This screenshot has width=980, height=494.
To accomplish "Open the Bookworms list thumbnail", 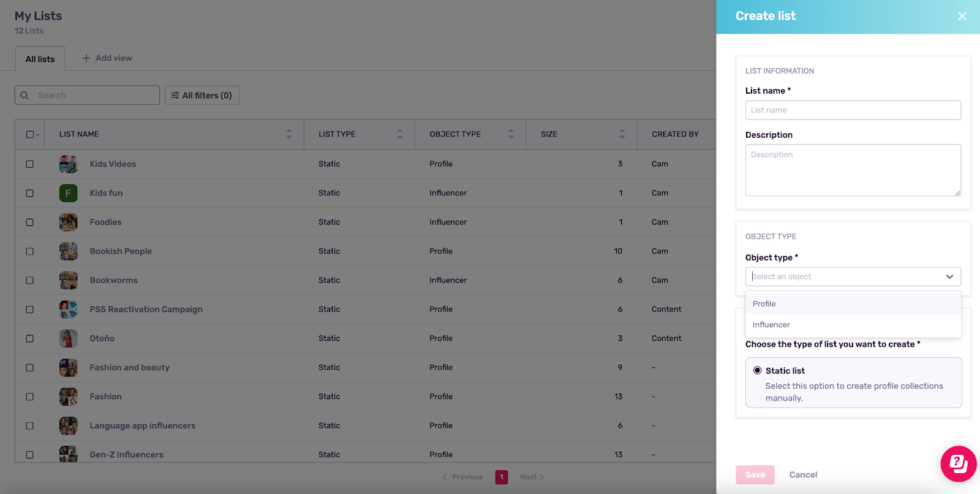I will click(x=68, y=280).
